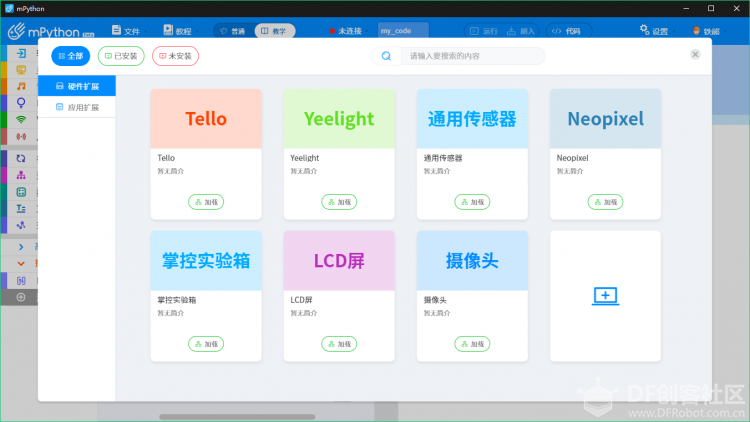Viewport: 750px width, 422px height.
Task: Click the input/output category icon in sidebar
Action: [21, 53]
